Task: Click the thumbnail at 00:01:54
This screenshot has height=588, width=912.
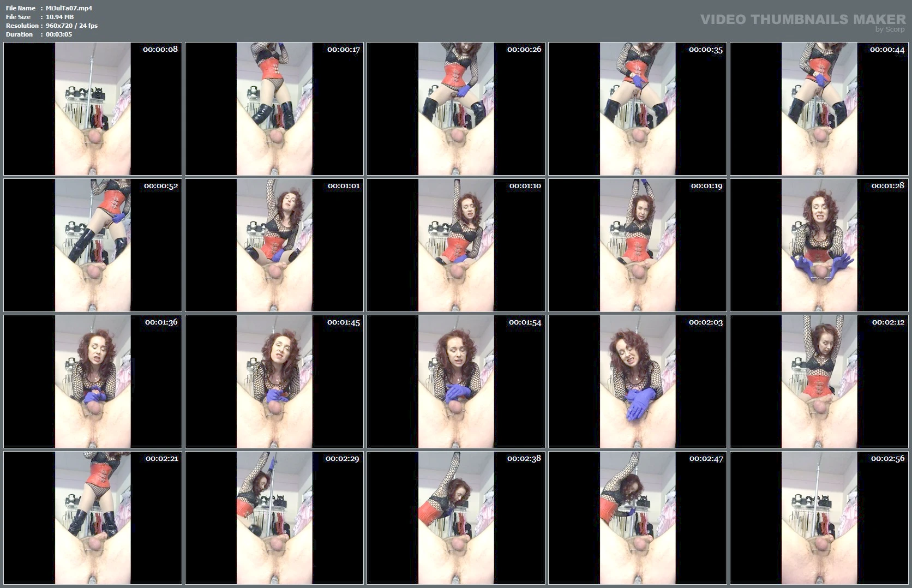Action: [456, 381]
